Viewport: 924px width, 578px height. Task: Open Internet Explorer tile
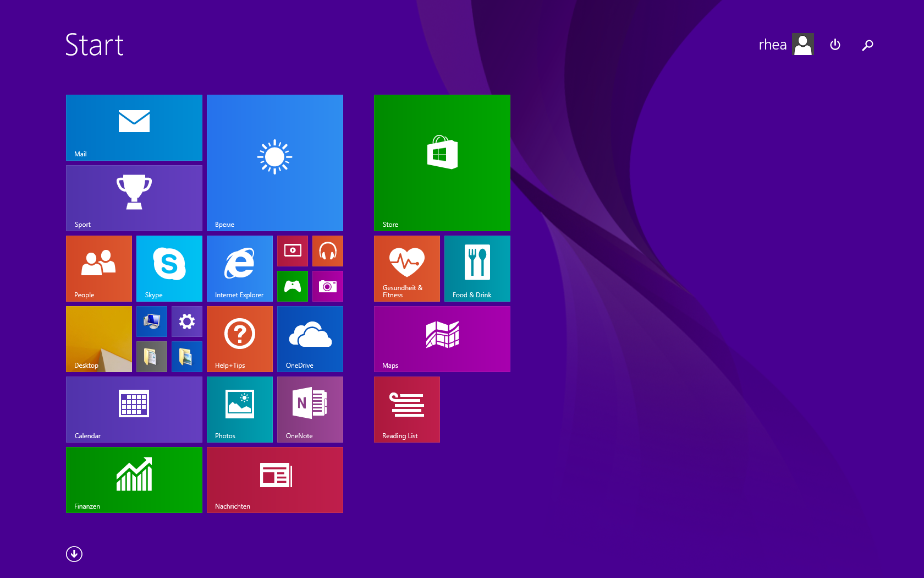239,268
